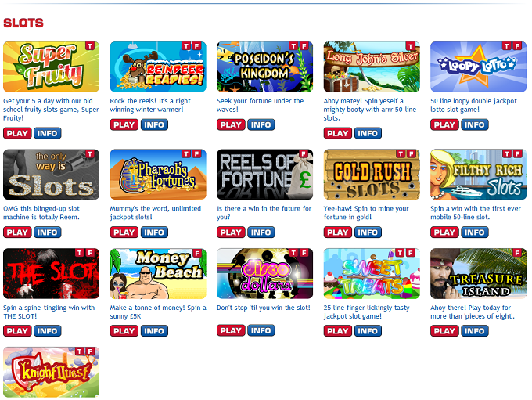Click the Gold Rush description link
Viewport: 532px width, 400px height.
tap(366, 213)
